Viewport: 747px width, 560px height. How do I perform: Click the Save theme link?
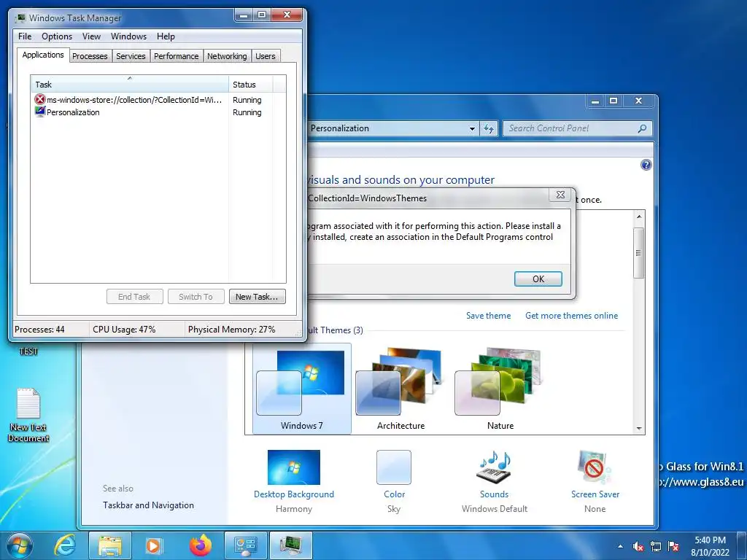pyautogui.click(x=488, y=315)
